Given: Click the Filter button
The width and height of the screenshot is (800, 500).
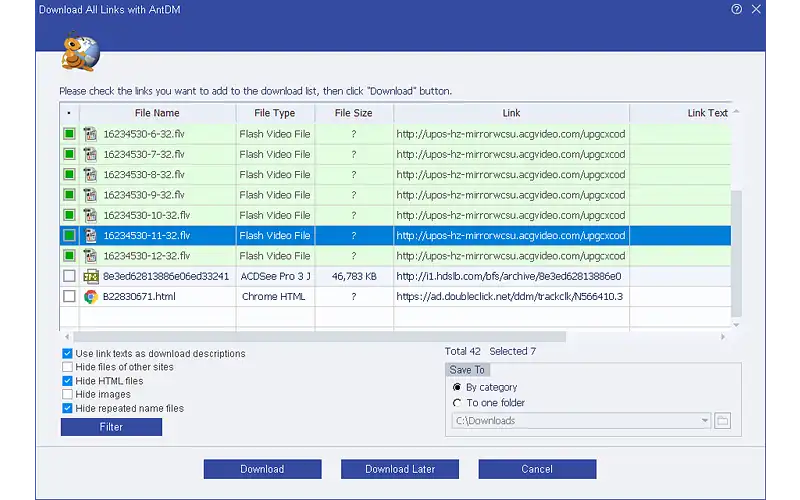Looking at the screenshot, I should [111, 427].
